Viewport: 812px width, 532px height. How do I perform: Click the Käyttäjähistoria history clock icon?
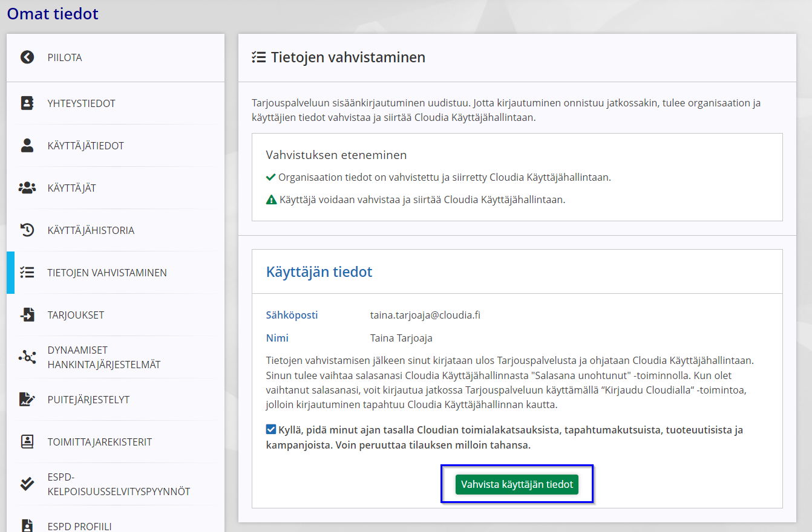click(x=27, y=230)
